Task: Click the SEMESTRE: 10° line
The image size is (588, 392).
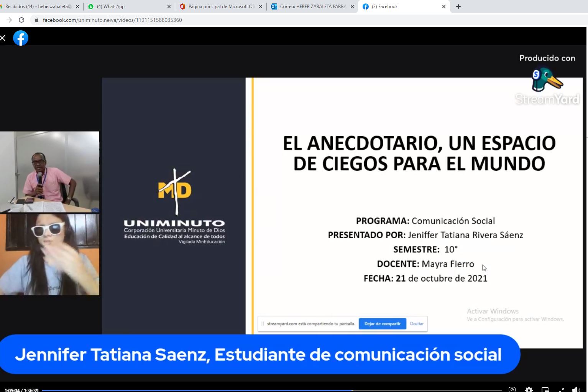Action: tap(425, 249)
